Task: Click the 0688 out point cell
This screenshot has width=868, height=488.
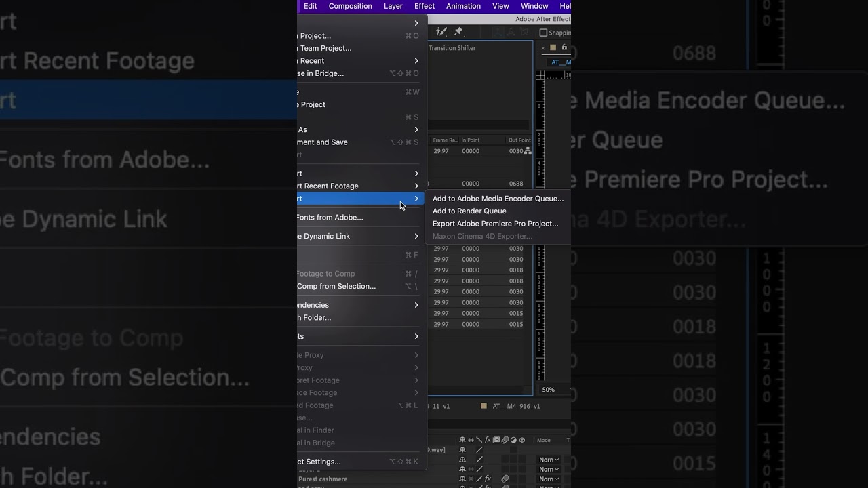Action: (516, 184)
